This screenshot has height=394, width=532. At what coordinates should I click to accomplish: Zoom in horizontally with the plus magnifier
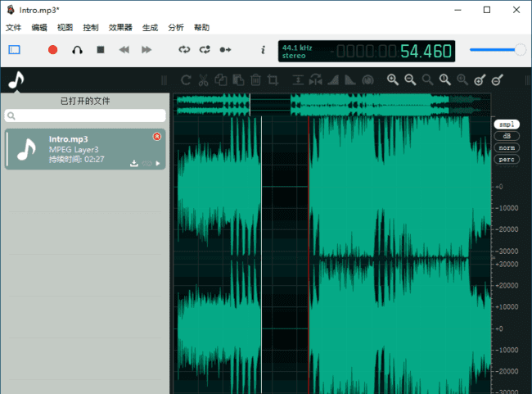click(393, 80)
